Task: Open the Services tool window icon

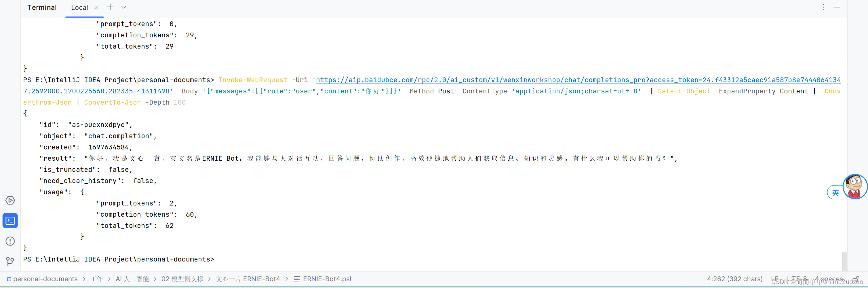Action: 10,200
